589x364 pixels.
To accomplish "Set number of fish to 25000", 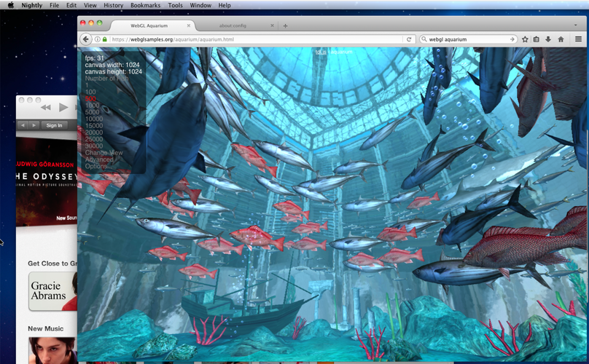I will [94, 139].
